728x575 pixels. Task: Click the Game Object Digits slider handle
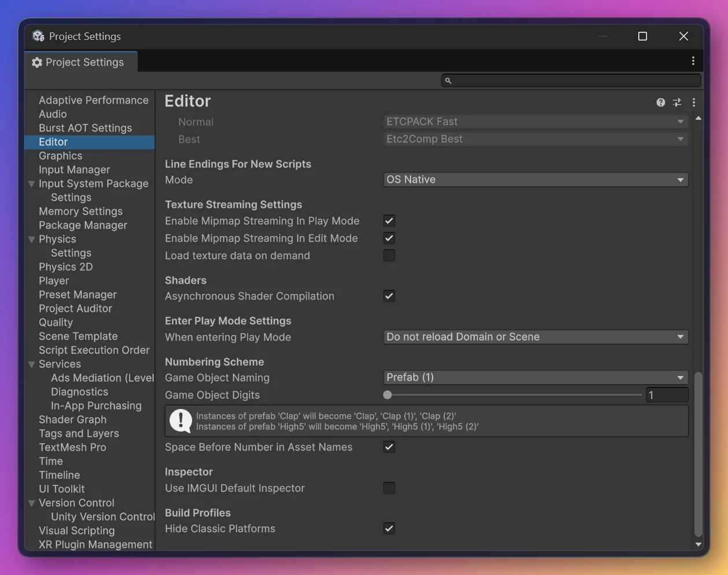click(x=388, y=395)
